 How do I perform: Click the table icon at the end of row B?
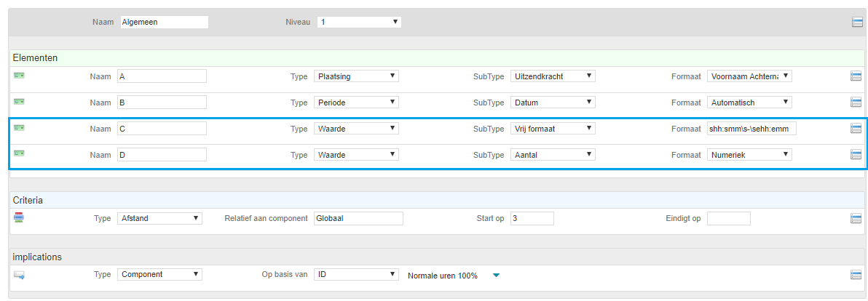pos(856,103)
